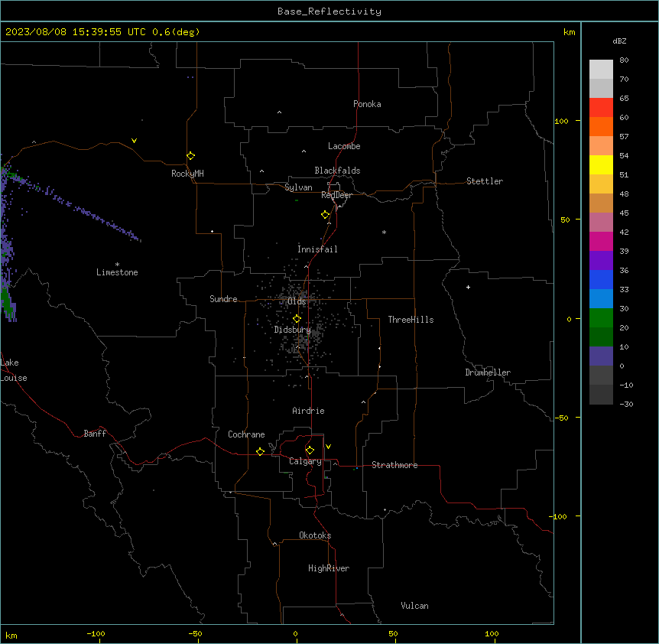
Task: Click the RedDeer label
Action: (336, 195)
